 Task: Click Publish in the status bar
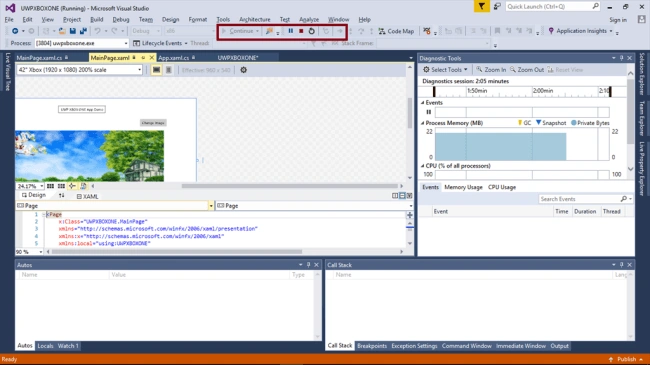[626, 359]
